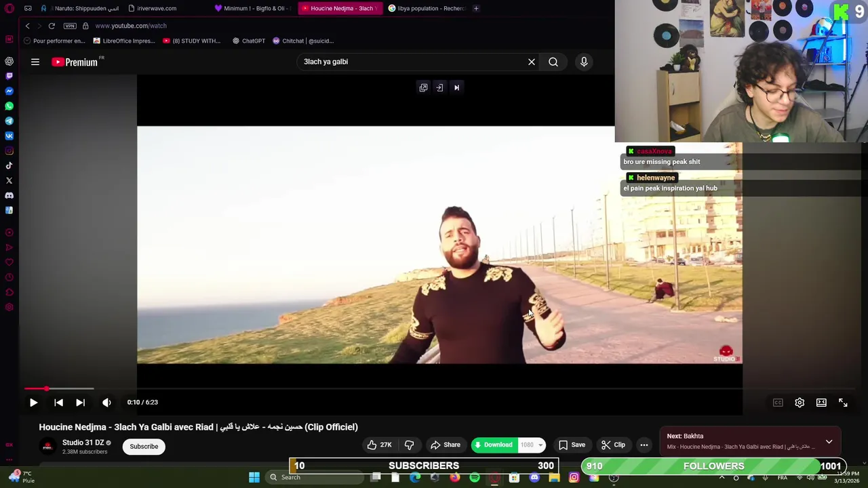Screen dimensions: 868x488
Task: Open Firefox from the taskbar
Action: (x=454, y=477)
